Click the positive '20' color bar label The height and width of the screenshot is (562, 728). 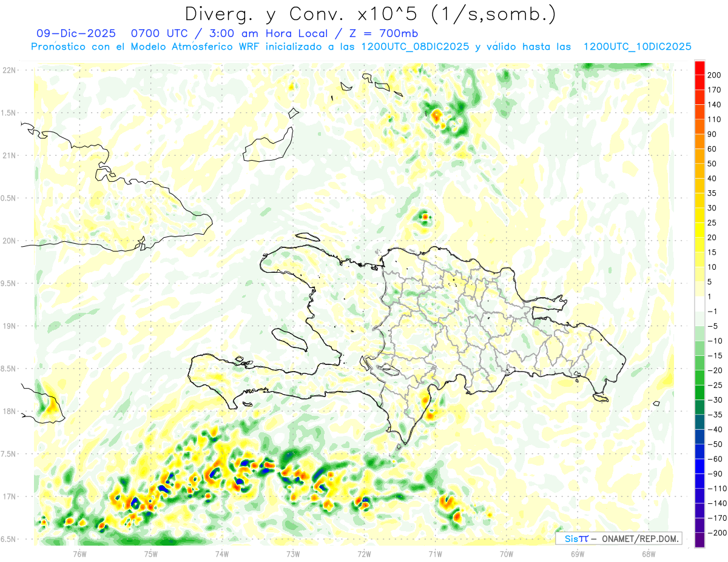(x=712, y=238)
